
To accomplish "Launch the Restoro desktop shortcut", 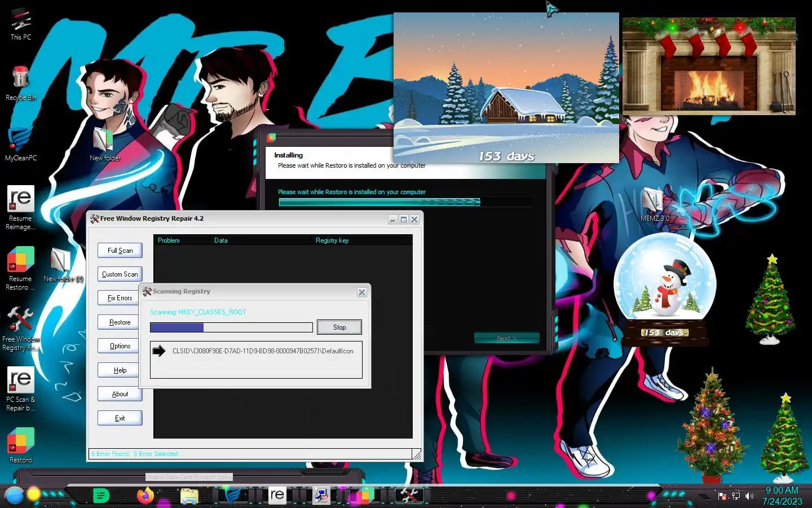I will pyautogui.click(x=21, y=445).
